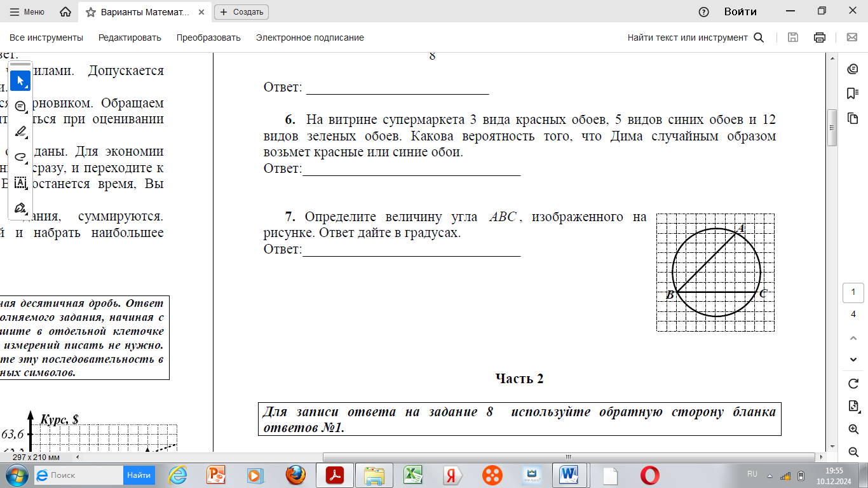Click the Найти button in taskbar
The height and width of the screenshot is (488, 868).
pos(139,475)
